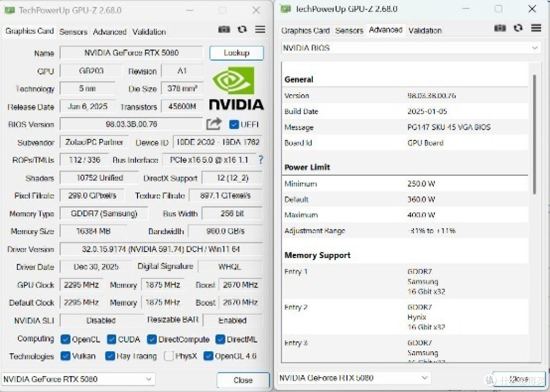Click the Device ID field

(x=217, y=142)
